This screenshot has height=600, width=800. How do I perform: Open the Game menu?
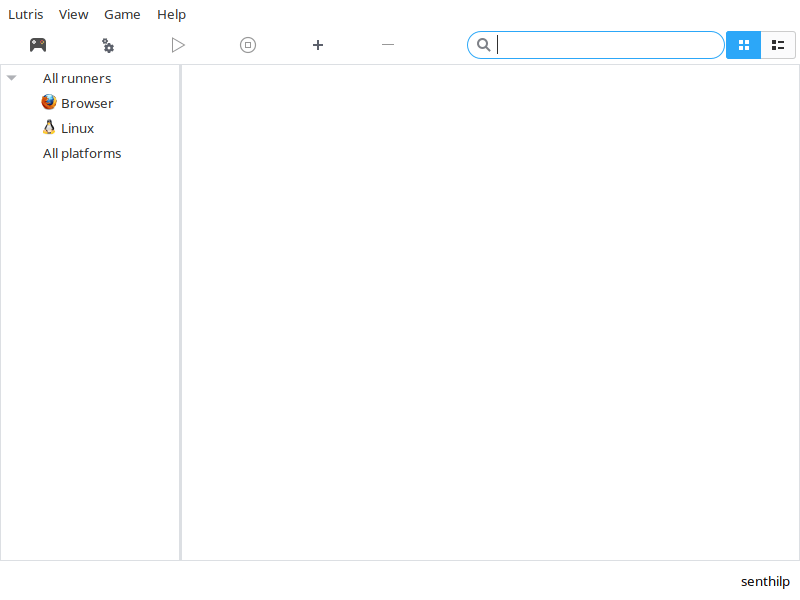122,14
